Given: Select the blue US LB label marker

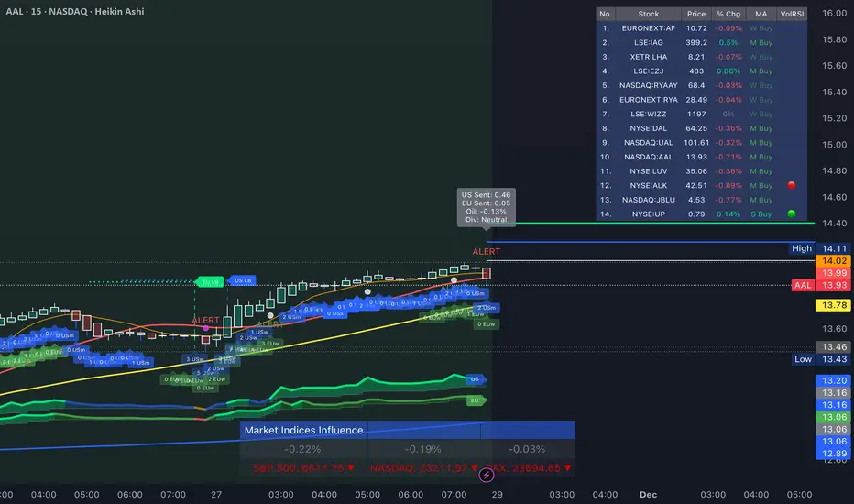Looking at the screenshot, I should point(243,280).
